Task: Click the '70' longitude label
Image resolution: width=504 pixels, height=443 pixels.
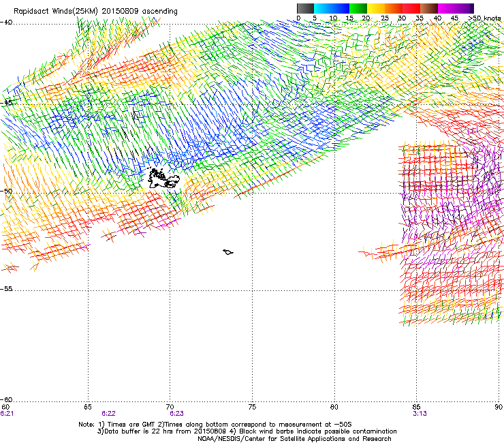Action: (x=170, y=407)
